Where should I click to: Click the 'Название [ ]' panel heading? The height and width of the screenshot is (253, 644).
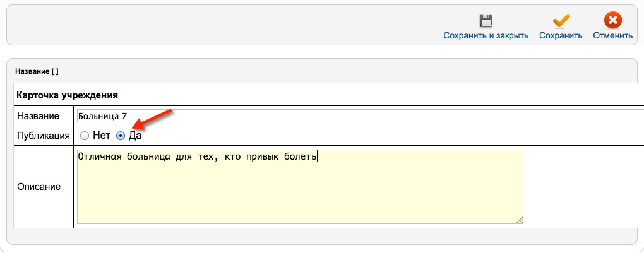pyautogui.click(x=37, y=71)
